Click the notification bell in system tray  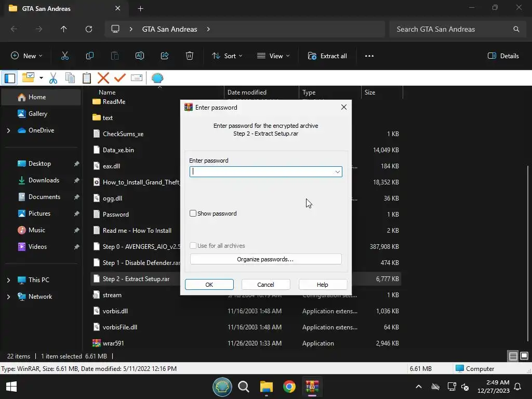click(517, 387)
